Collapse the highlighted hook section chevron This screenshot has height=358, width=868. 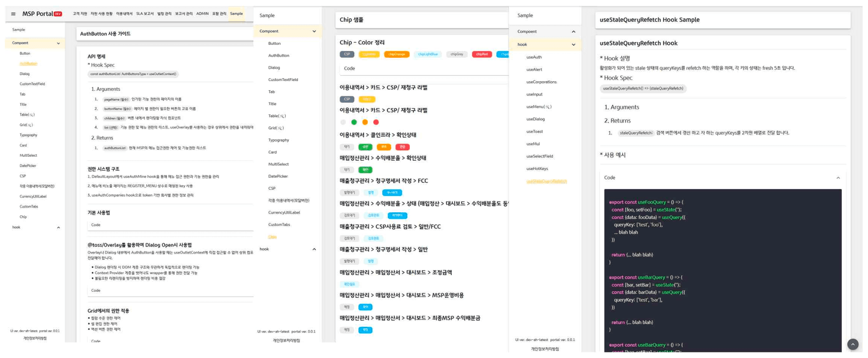click(x=573, y=44)
